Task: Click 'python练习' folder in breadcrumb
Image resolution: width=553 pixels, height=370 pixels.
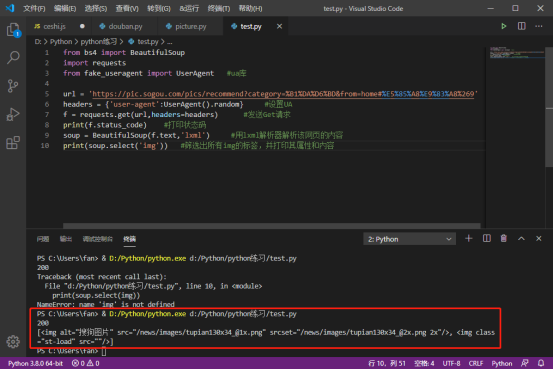Action: click(98, 42)
